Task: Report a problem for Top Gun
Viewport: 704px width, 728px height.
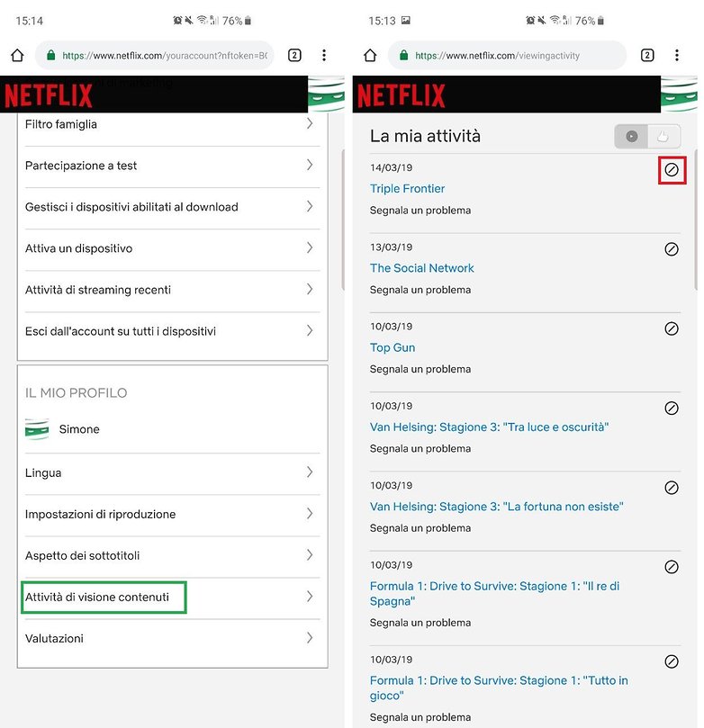Action: point(420,369)
